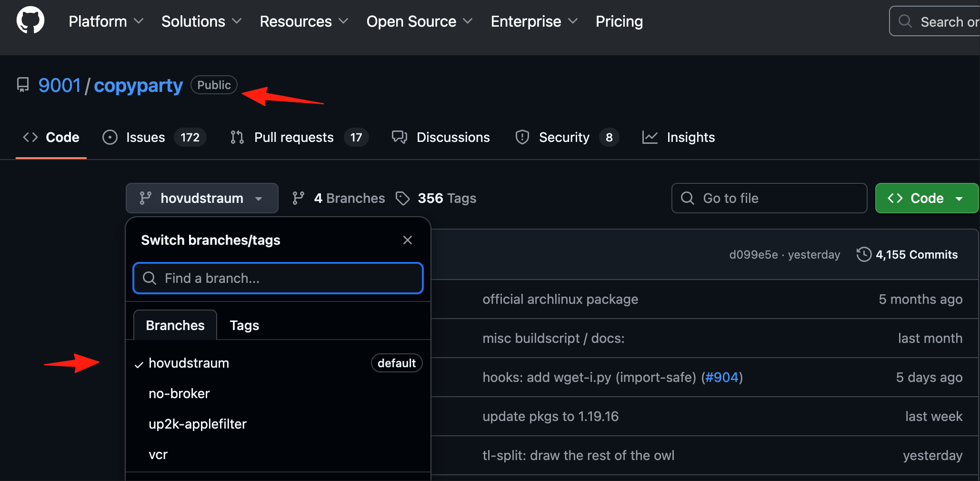Open the copyparty repository link

[x=138, y=85]
